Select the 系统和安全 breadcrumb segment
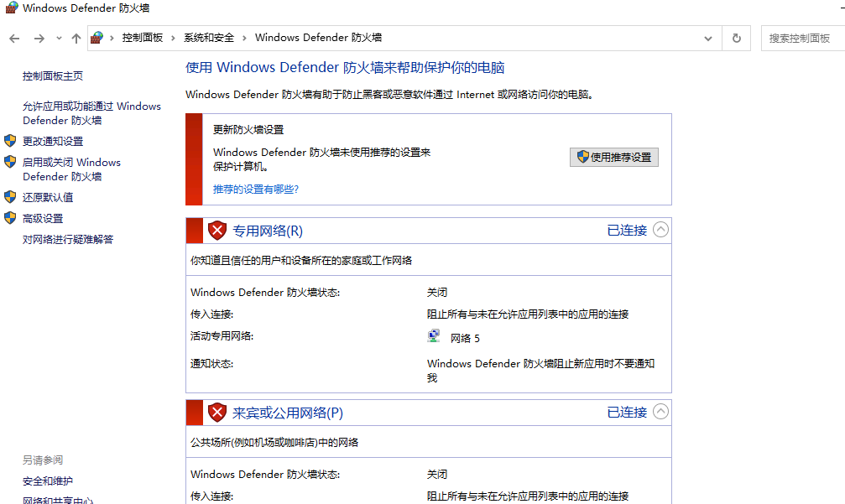This screenshot has height=504, width=845. click(209, 38)
